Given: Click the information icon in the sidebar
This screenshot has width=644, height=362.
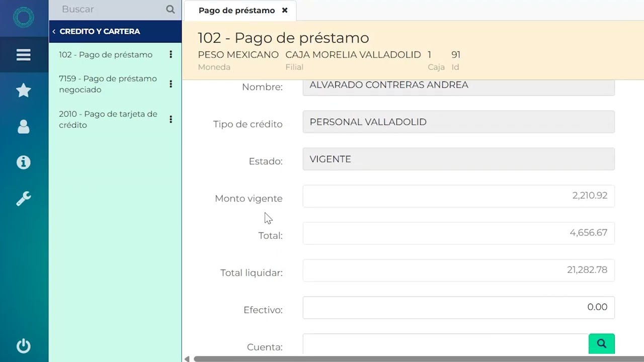Looking at the screenshot, I should pyautogui.click(x=24, y=162).
